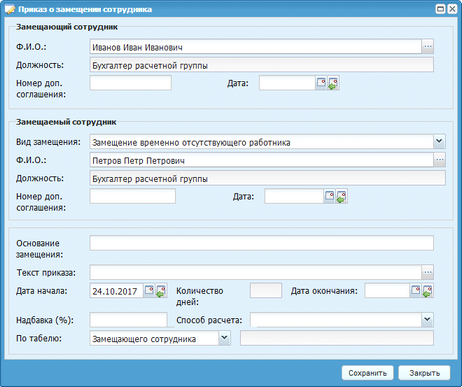Image resolution: width=462 pixels, height=387 pixels.
Task: Click the Замещающий сотрудник section heading
Action: point(67,27)
